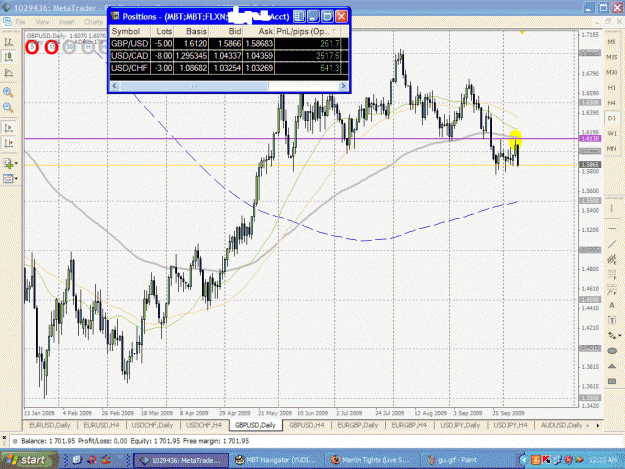Click the chart templates icon
Image resolution: width=625 pixels, height=469 pixels.
(x=8, y=179)
